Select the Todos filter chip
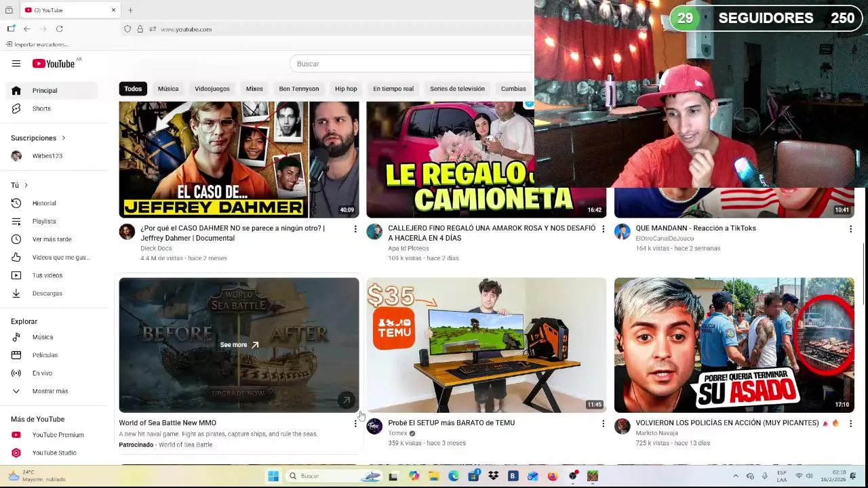The image size is (868, 488). click(x=133, y=89)
